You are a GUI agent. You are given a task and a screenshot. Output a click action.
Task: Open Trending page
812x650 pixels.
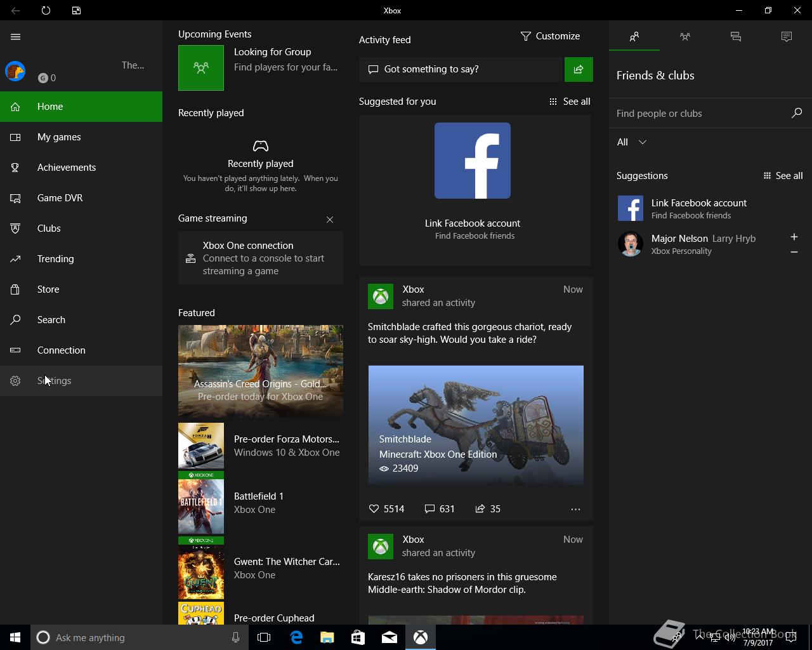coord(81,259)
